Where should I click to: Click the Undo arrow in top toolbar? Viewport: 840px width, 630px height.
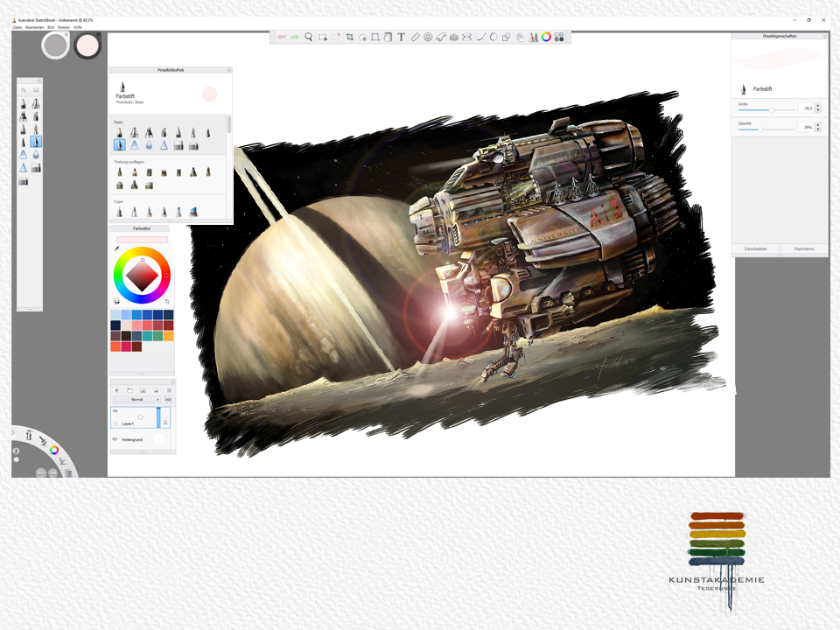(x=282, y=37)
